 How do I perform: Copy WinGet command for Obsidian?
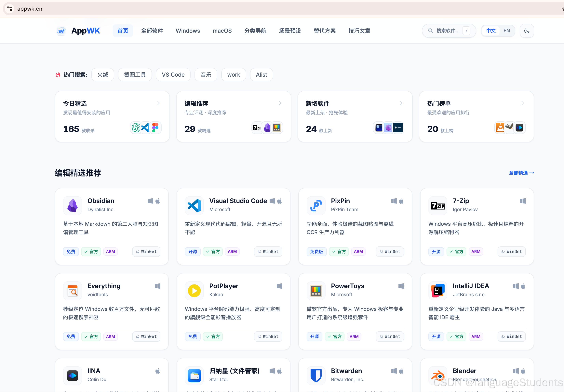tap(146, 252)
